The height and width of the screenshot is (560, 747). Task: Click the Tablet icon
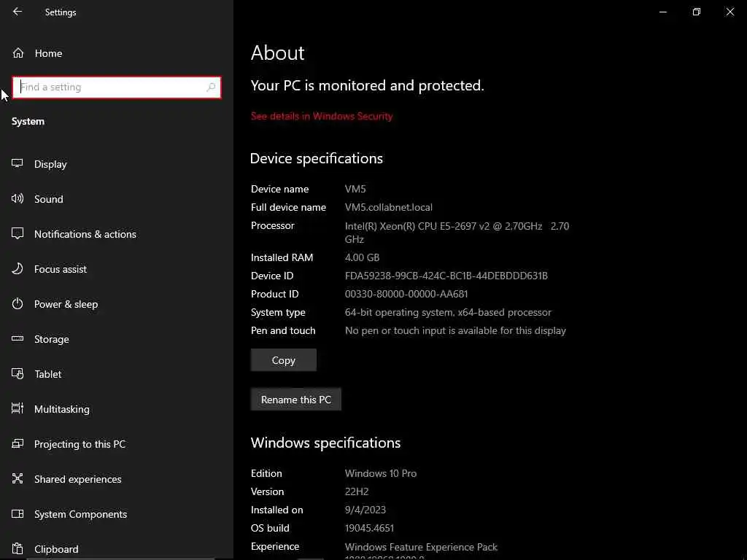coord(18,374)
